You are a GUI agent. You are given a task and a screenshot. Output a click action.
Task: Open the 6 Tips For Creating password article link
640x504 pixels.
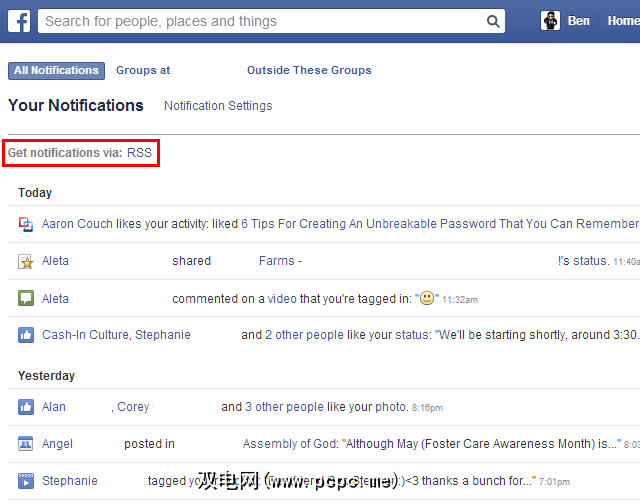440,224
